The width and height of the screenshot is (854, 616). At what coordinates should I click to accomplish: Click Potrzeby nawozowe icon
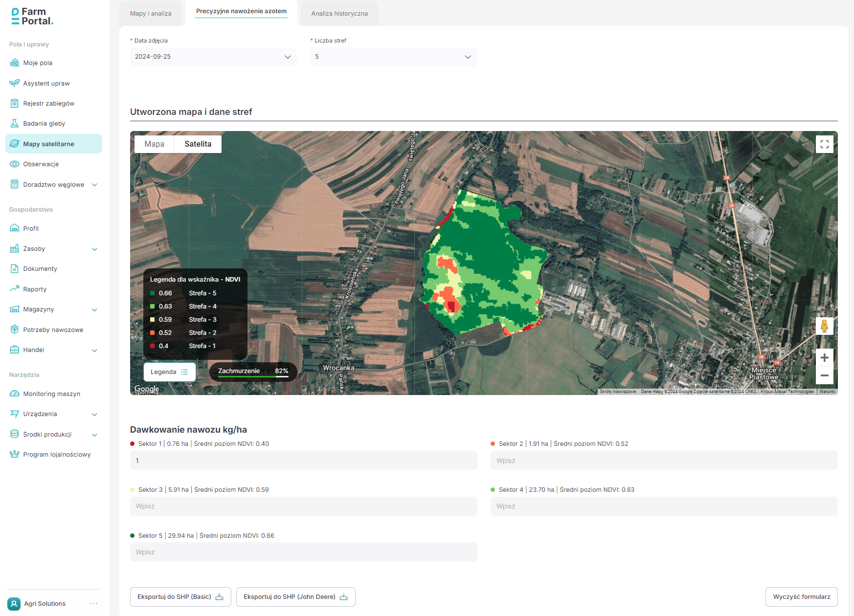tap(15, 330)
